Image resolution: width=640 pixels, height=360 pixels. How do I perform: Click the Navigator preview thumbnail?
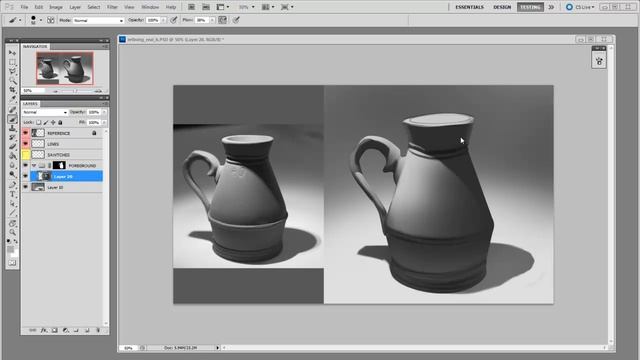64,68
